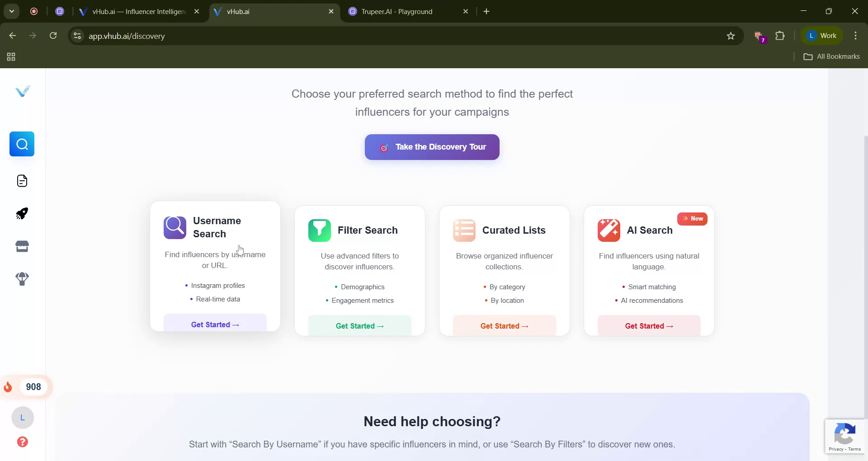This screenshot has width=868, height=461.
Task: Open the document icon in the sidebar
Action: pyautogui.click(x=22, y=181)
